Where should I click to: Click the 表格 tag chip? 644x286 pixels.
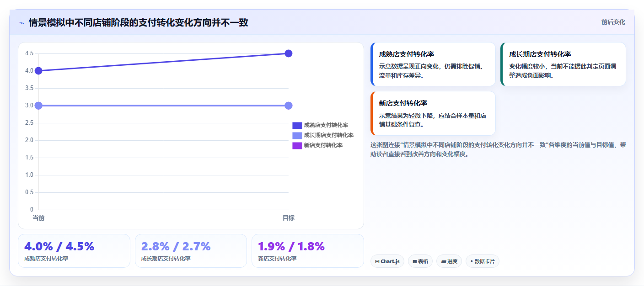pyautogui.click(x=420, y=261)
